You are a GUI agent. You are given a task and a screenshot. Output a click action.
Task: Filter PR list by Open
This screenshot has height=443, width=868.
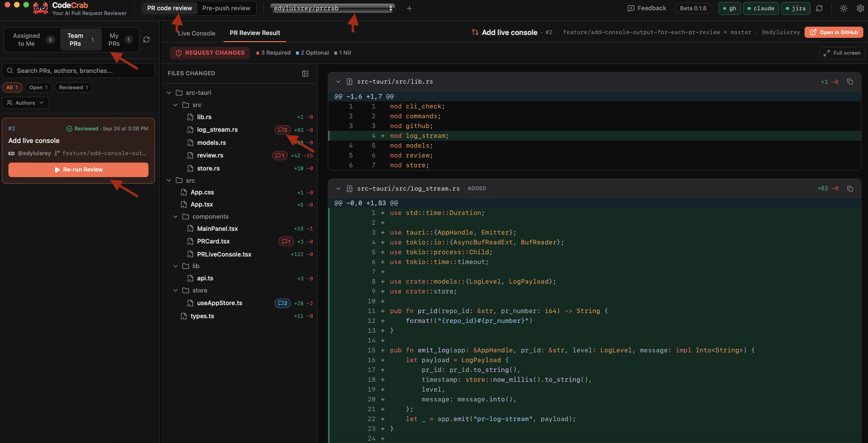click(38, 87)
